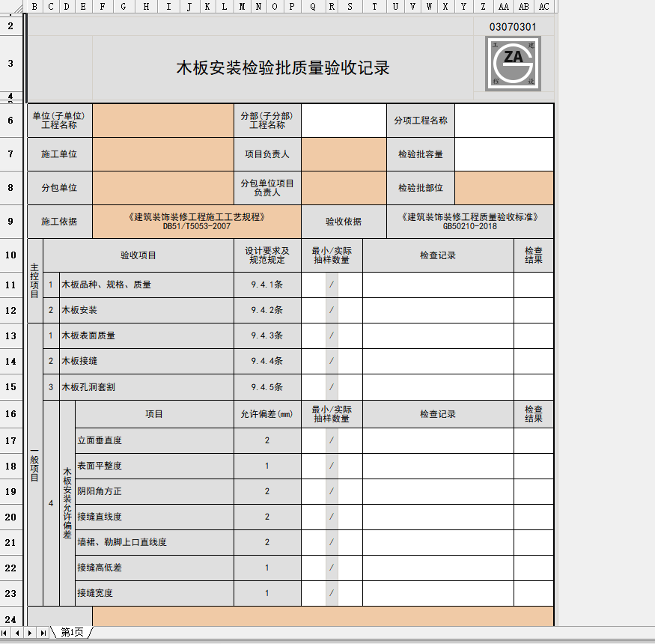
Task: Click the 一般项目 vertical label
Action: (34, 465)
